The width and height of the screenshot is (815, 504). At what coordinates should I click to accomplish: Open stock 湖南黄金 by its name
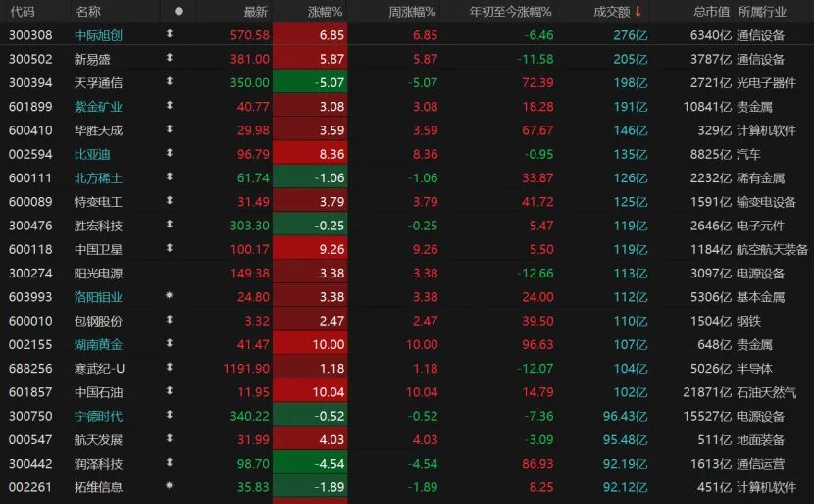(x=98, y=344)
